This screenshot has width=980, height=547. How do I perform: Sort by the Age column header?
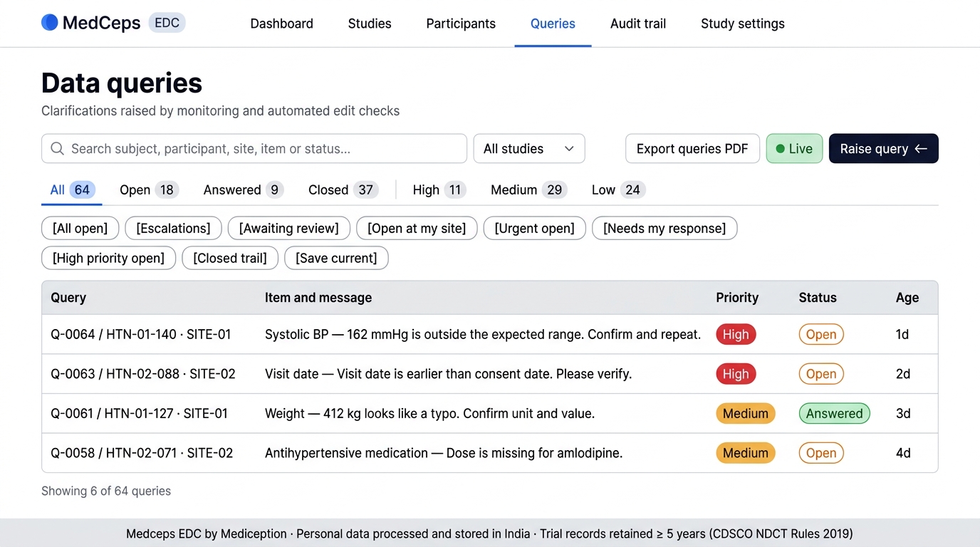point(907,298)
